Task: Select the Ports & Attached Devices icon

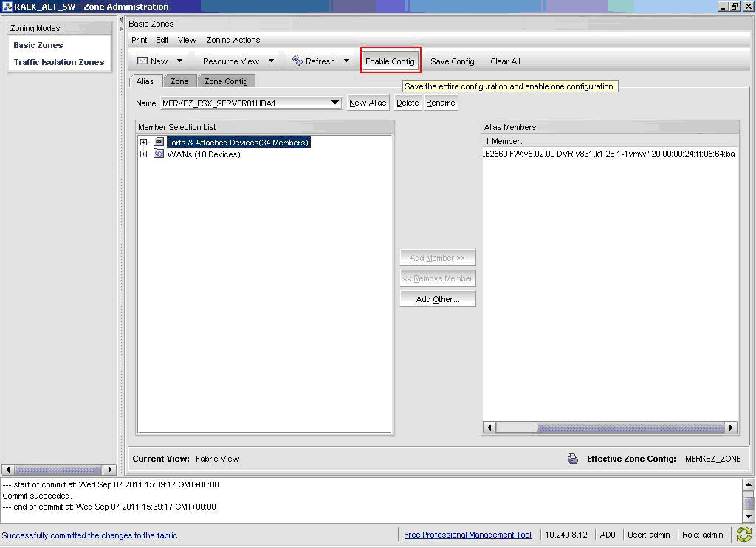Action: coord(159,143)
